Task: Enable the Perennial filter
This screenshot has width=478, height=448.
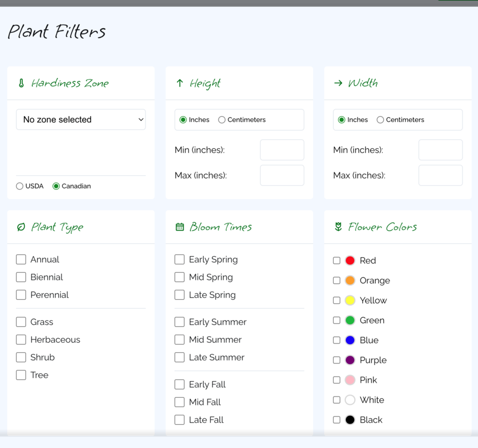Action: [x=20, y=295]
